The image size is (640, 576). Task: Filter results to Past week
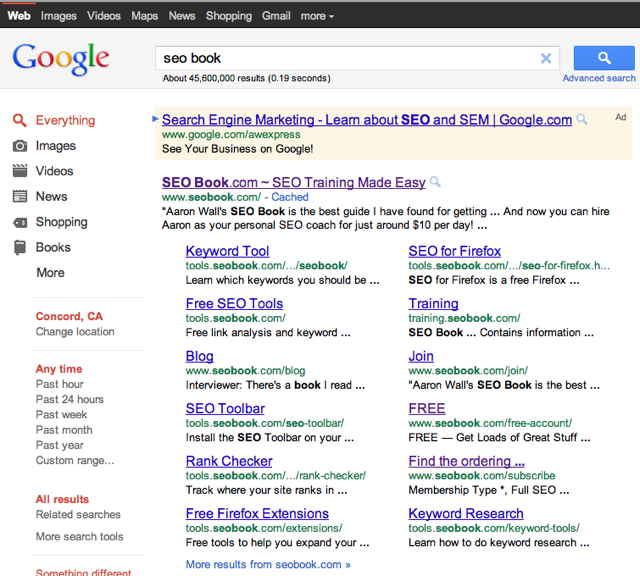61,414
